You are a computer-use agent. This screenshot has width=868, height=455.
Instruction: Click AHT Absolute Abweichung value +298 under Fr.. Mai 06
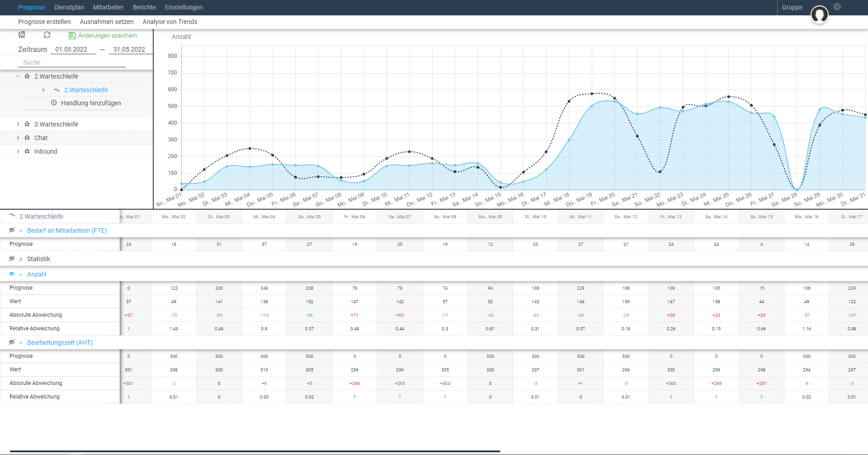pos(354,383)
